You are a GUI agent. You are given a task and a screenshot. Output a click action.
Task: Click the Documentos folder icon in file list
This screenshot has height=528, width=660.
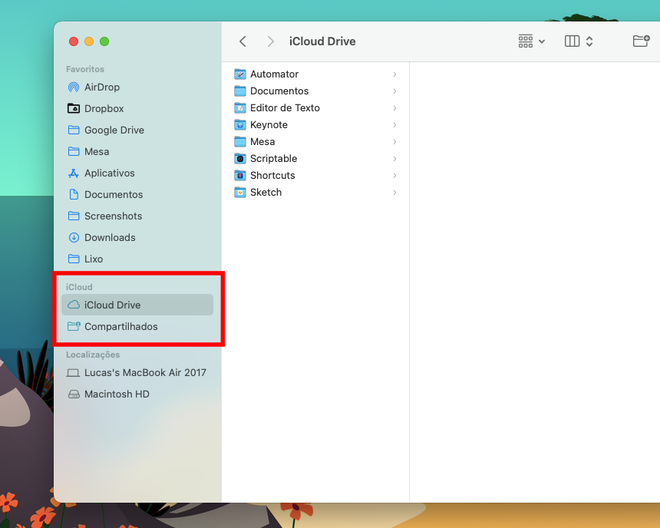pyautogui.click(x=240, y=91)
